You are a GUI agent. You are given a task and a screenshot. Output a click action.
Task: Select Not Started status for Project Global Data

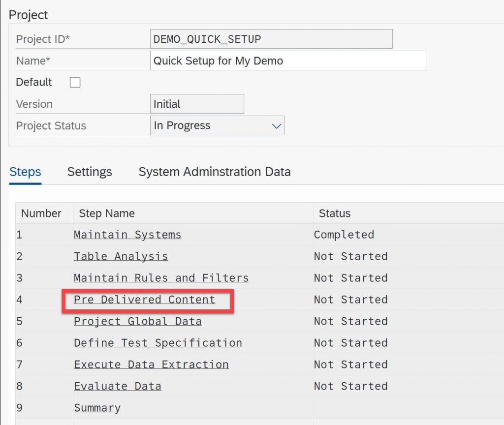coord(350,321)
